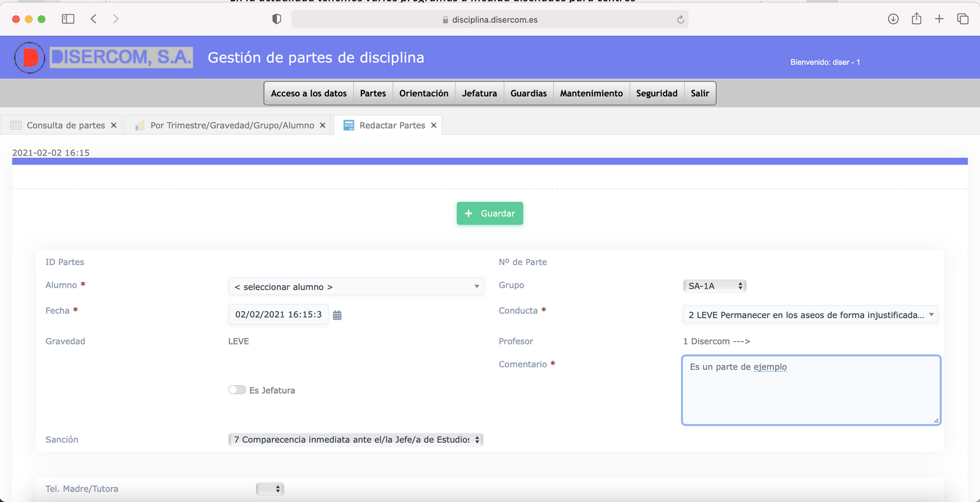Click the Safari sidebar toggle icon
The image size is (980, 502).
(68, 19)
